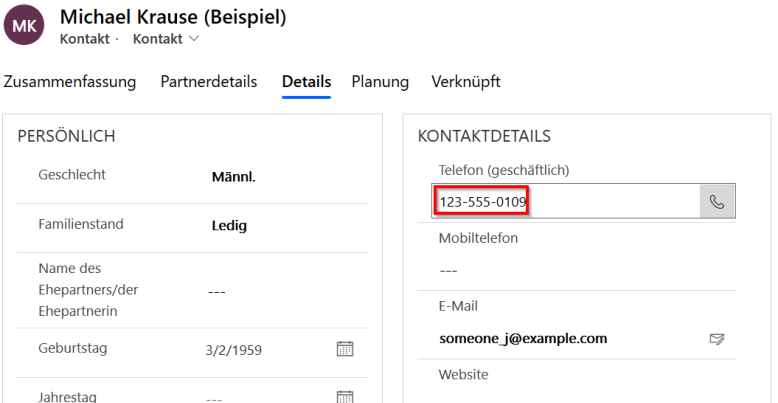Switch to the Zusammenfassung tab

click(70, 82)
